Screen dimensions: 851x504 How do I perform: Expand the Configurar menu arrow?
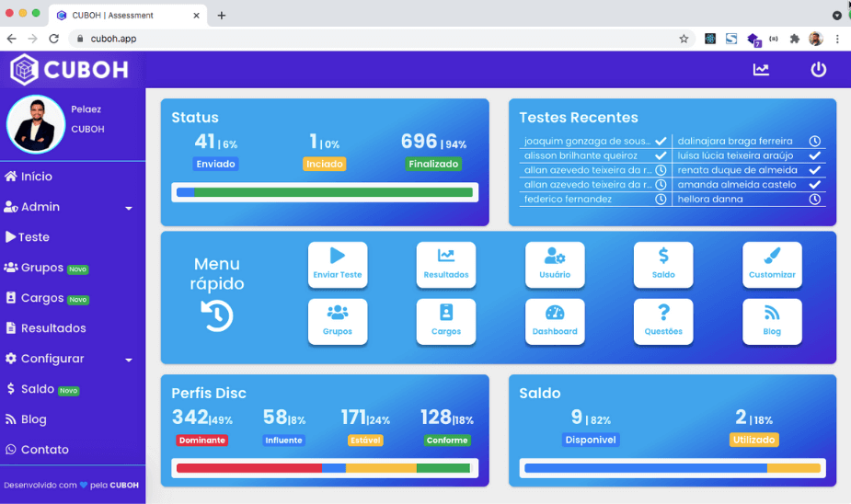129,360
